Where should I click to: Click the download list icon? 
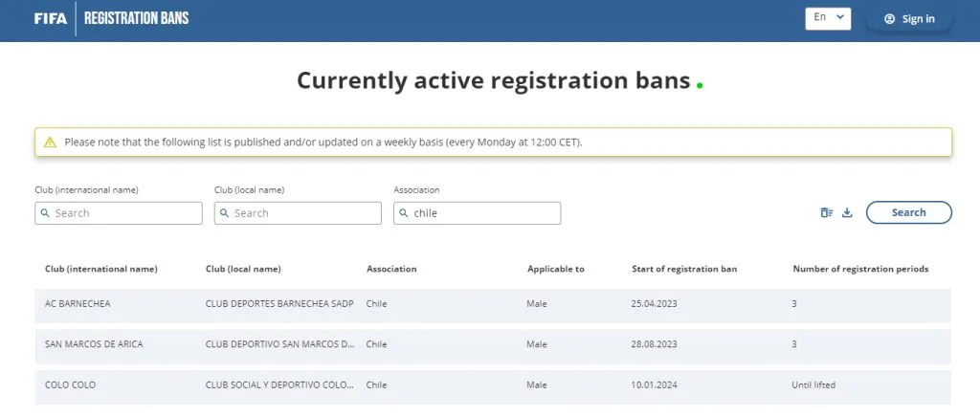point(847,212)
